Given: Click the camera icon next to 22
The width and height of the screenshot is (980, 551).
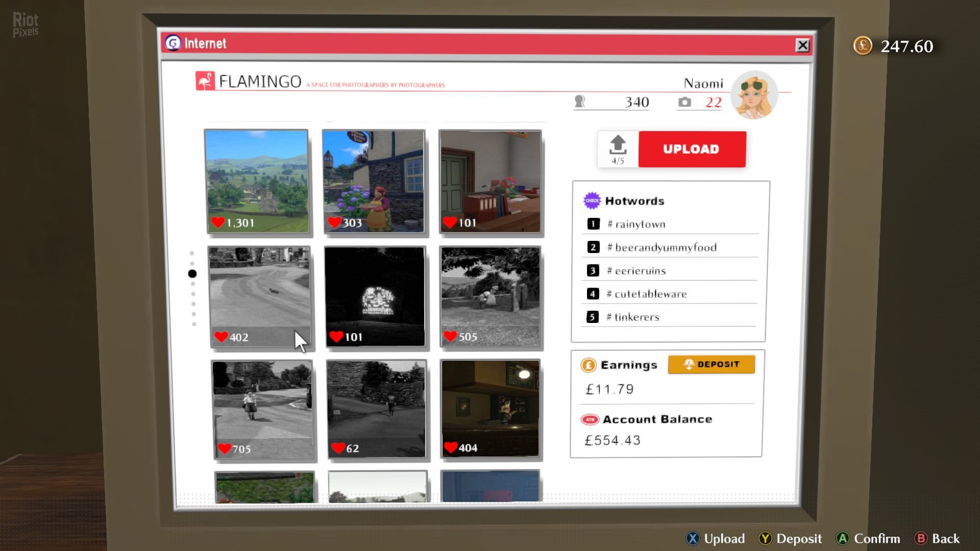Looking at the screenshot, I should (x=684, y=102).
